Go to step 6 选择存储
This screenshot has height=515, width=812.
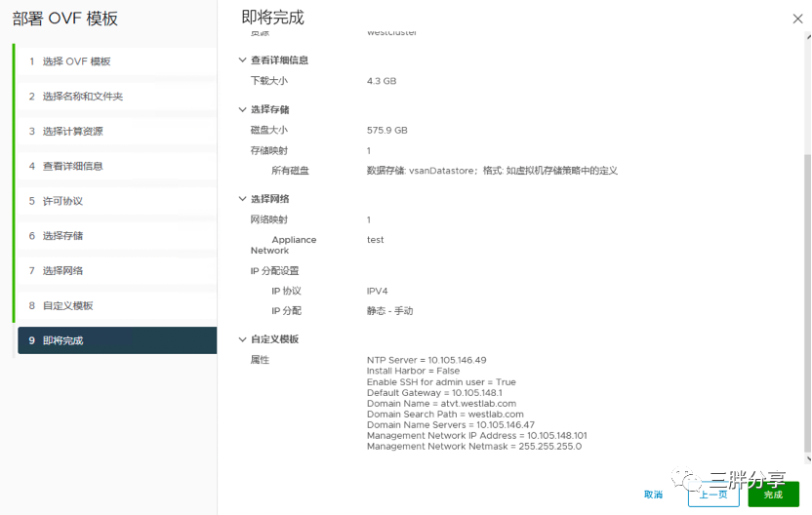point(117,236)
